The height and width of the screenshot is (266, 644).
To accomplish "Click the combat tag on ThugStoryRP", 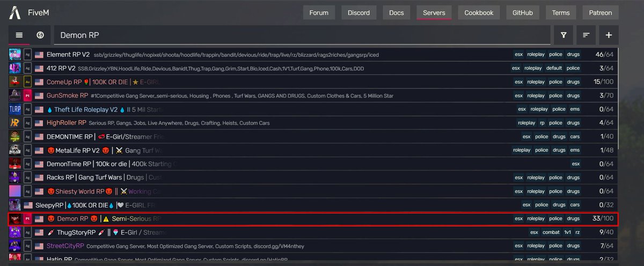I will 550,232.
